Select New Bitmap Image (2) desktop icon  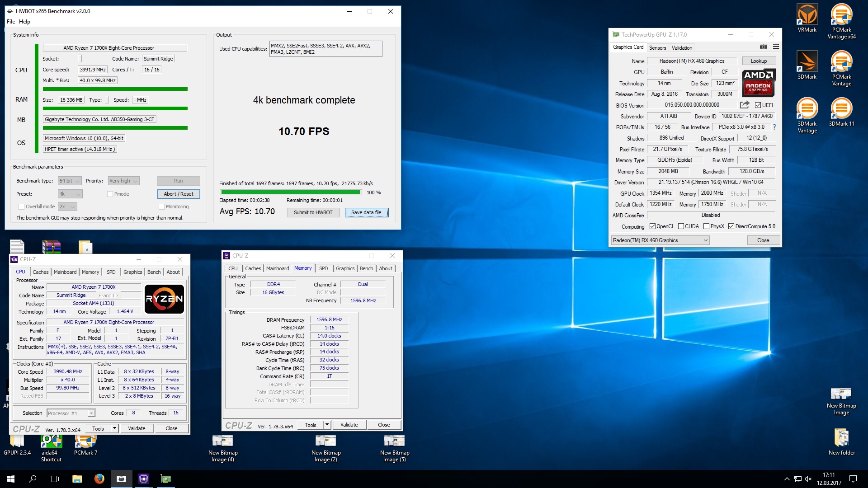[x=326, y=449]
